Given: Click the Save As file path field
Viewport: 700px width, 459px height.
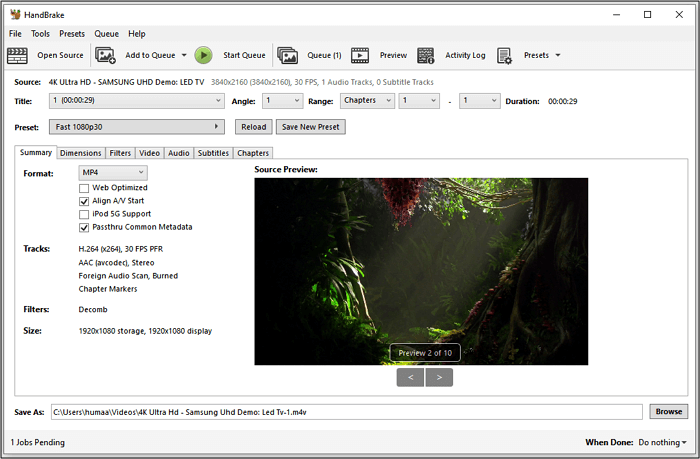Looking at the screenshot, I should point(346,411).
